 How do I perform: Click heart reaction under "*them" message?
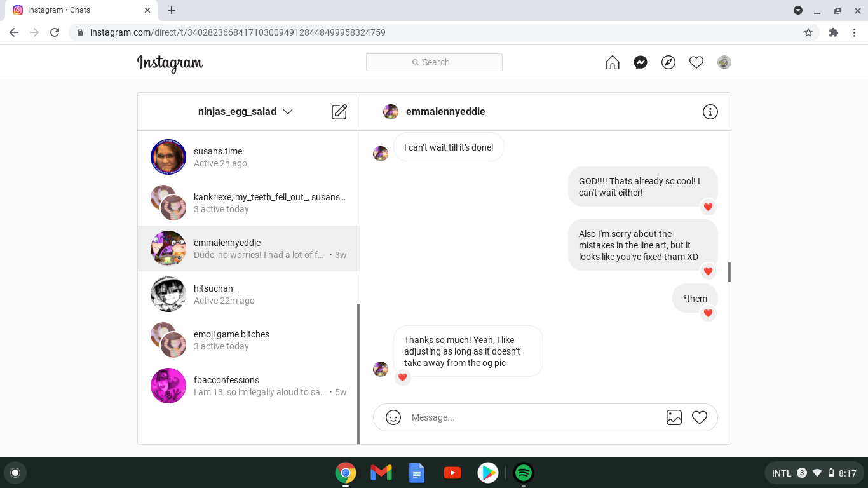pos(708,313)
